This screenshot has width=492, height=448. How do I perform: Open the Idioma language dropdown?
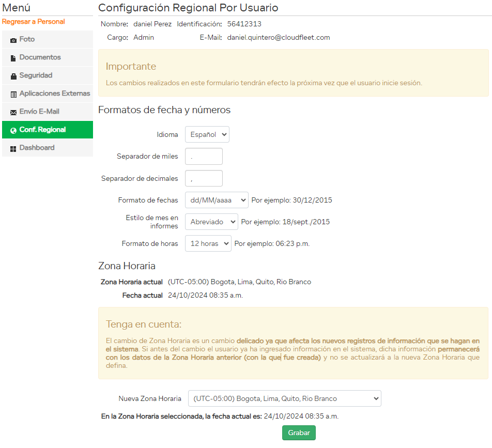[207, 134]
